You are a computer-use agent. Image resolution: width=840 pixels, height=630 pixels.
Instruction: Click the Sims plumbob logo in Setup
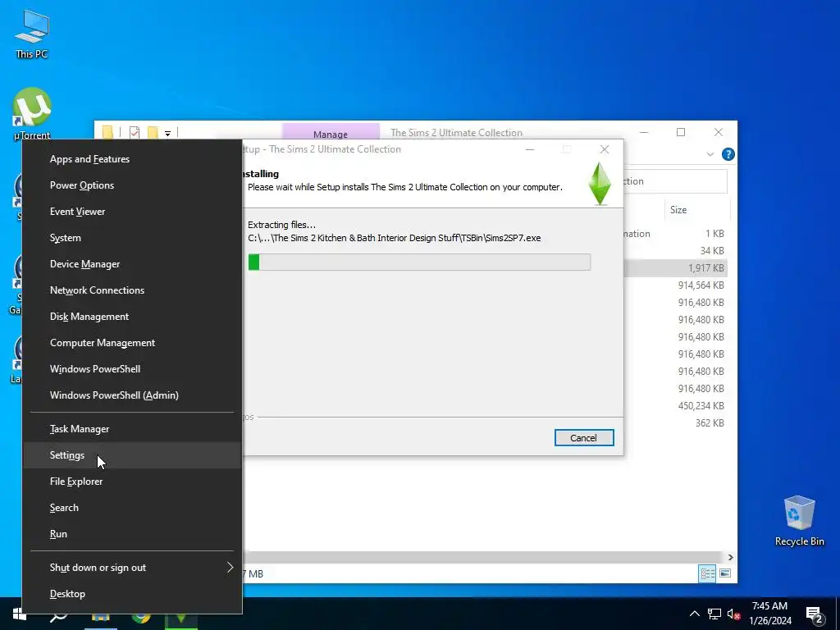pos(600,184)
